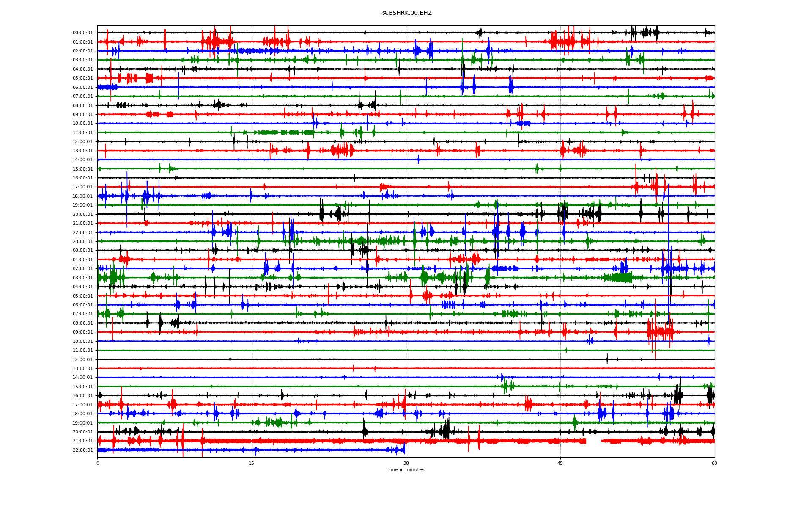
Task: Click the x-axis tick label 15
Action: 252,463
